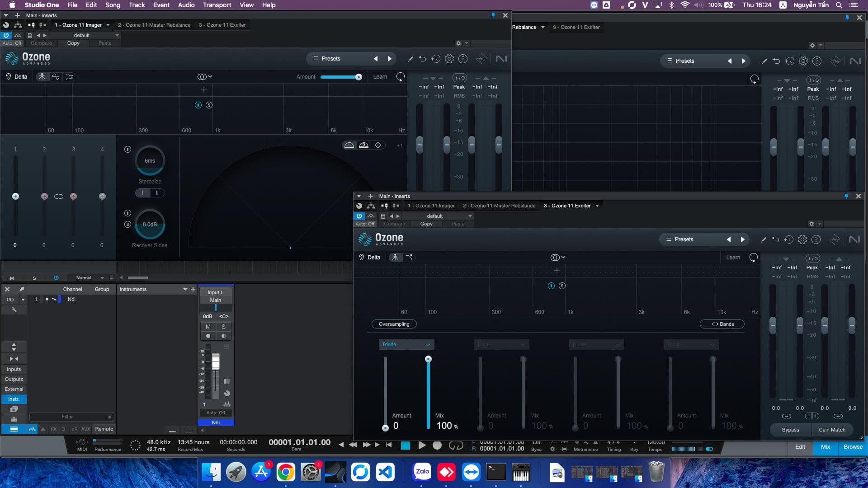Click the undo arrow in the Imager header
Screen dimensions: 868x488
point(422,59)
